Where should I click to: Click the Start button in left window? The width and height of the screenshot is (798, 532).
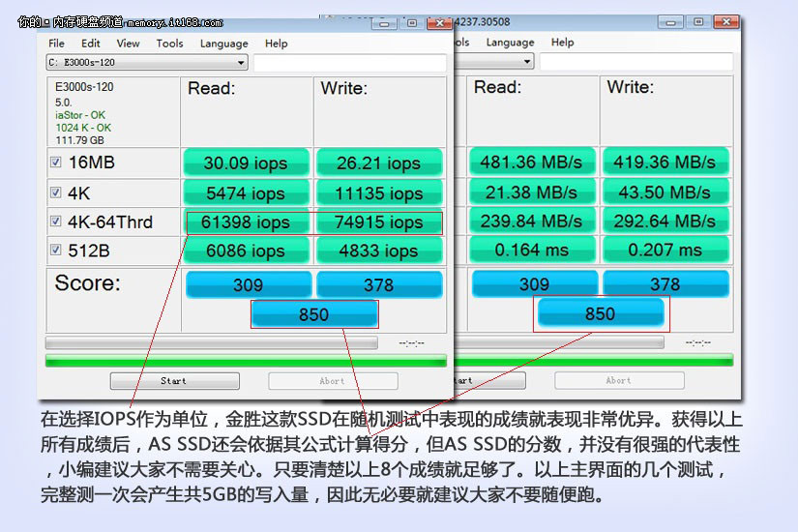[x=174, y=381]
